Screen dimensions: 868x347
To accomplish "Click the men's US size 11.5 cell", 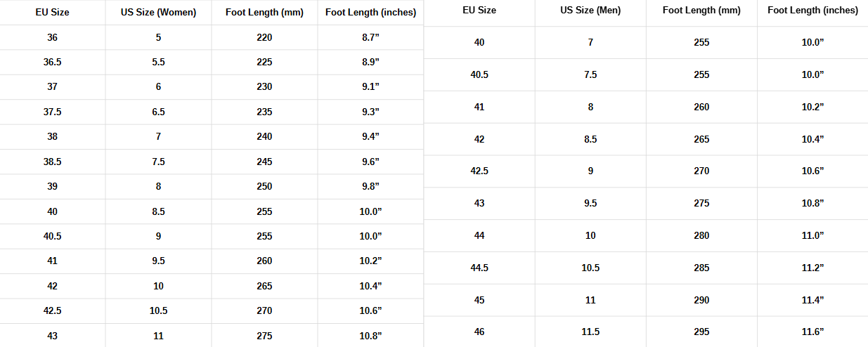I will pos(590,332).
